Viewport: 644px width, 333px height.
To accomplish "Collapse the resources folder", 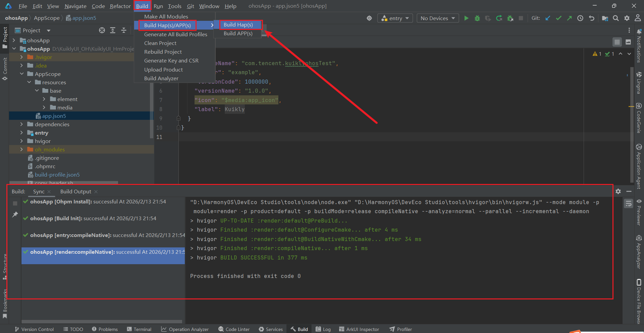I will click(29, 82).
